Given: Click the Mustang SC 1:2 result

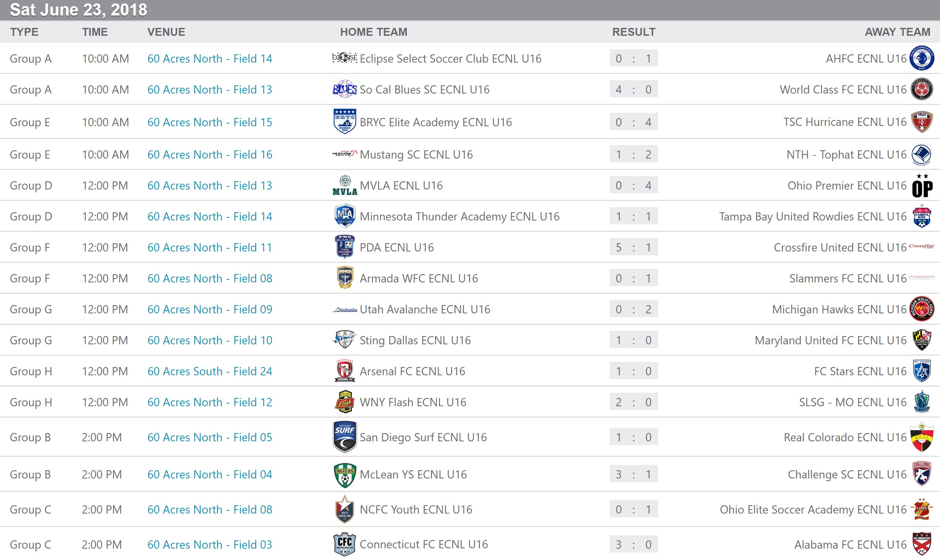Looking at the screenshot, I should pos(633,155).
